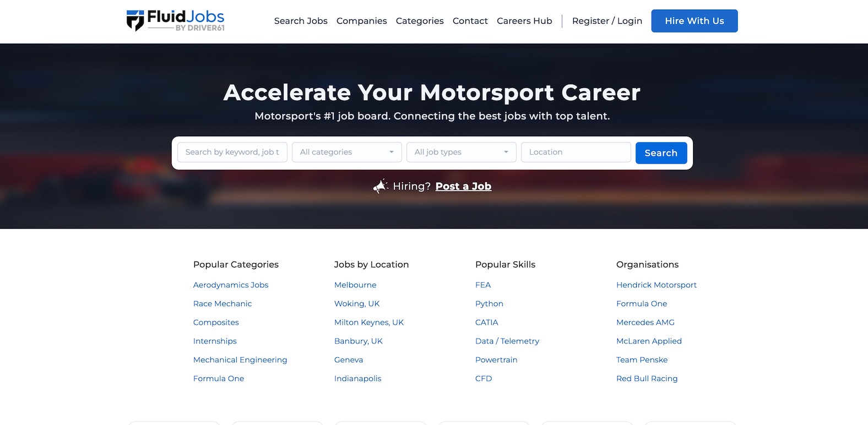868x425 pixels.
Task: Open Search Jobs in the navigation
Action: [x=301, y=21]
